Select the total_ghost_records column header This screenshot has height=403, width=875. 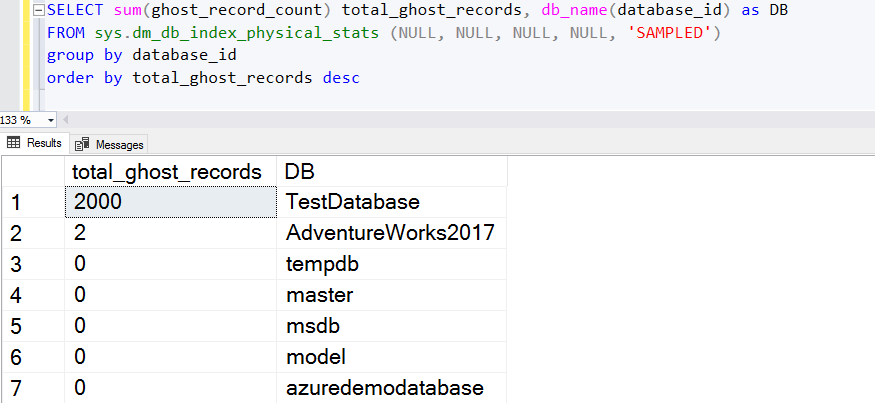(x=166, y=170)
